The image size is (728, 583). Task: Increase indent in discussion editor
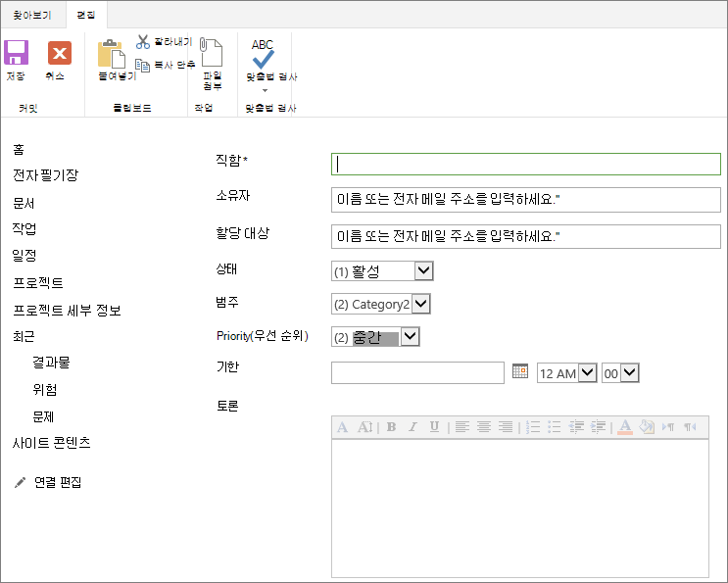pyautogui.click(x=598, y=427)
